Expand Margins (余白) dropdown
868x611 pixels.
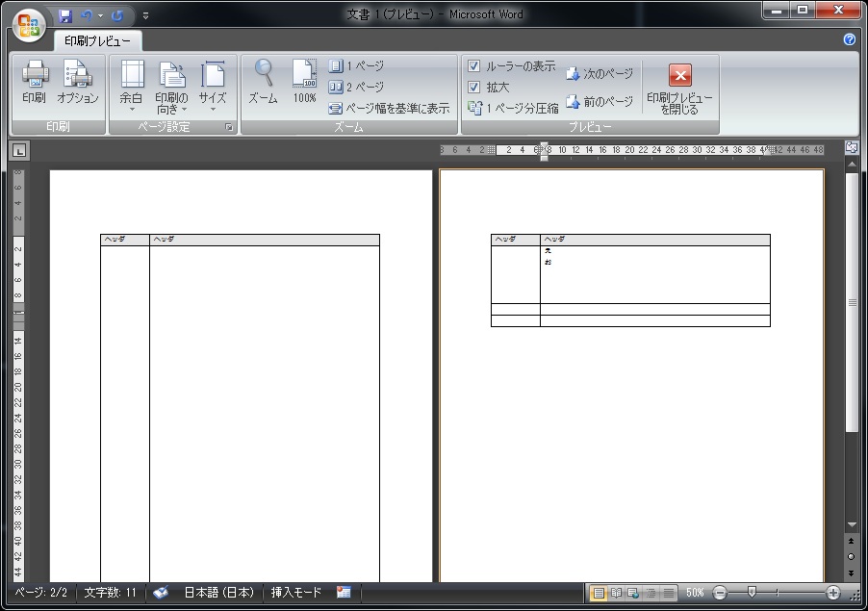point(131,87)
